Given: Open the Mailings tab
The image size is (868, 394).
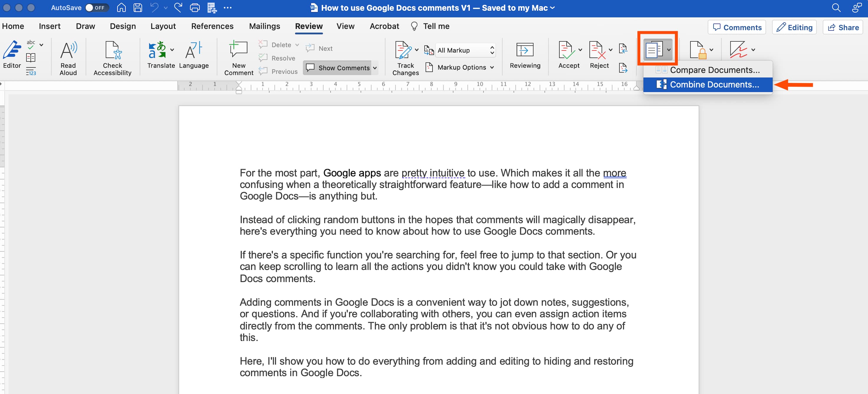Looking at the screenshot, I should tap(264, 26).
